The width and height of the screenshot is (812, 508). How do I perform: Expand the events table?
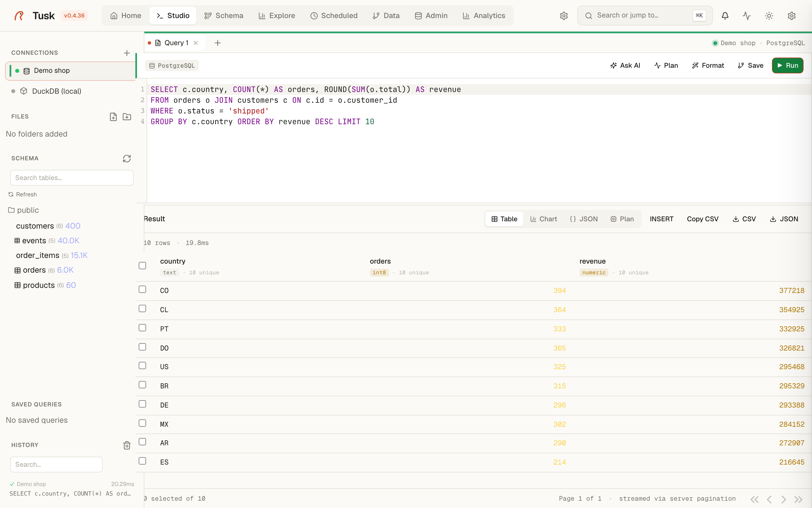(x=47, y=240)
